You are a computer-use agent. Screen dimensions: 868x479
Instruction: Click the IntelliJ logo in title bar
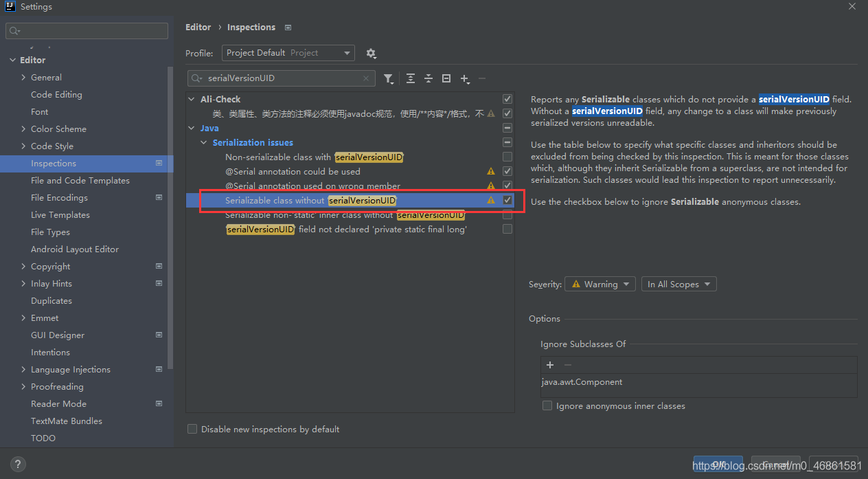[x=10, y=6]
